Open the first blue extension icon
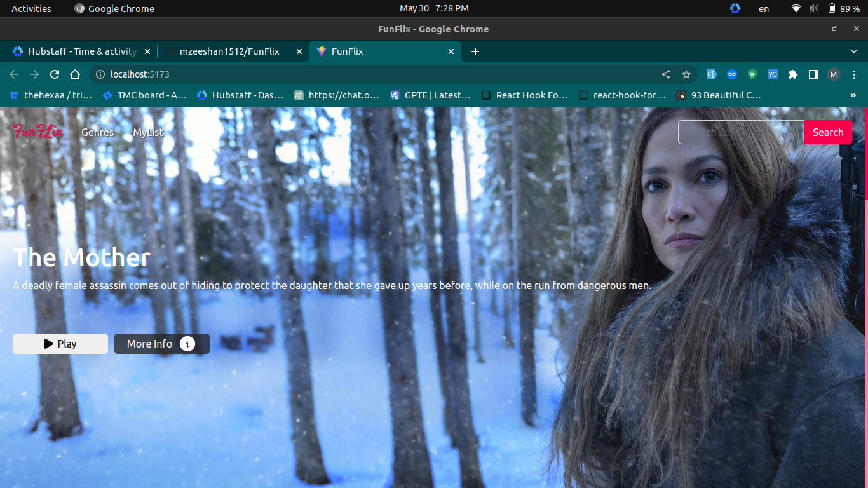Screen dimensions: 868x488 712,74
